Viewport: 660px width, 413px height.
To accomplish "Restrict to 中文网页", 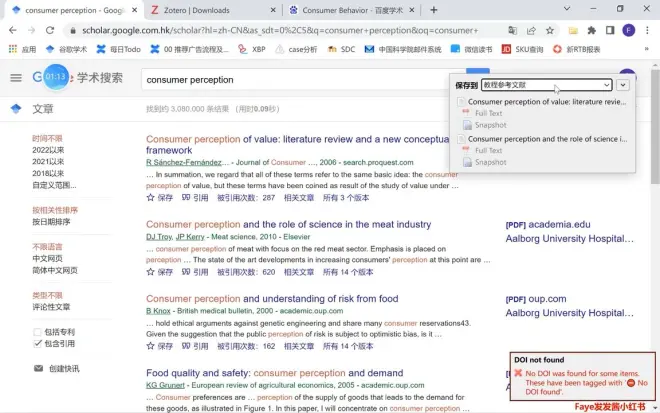I will point(47,258).
